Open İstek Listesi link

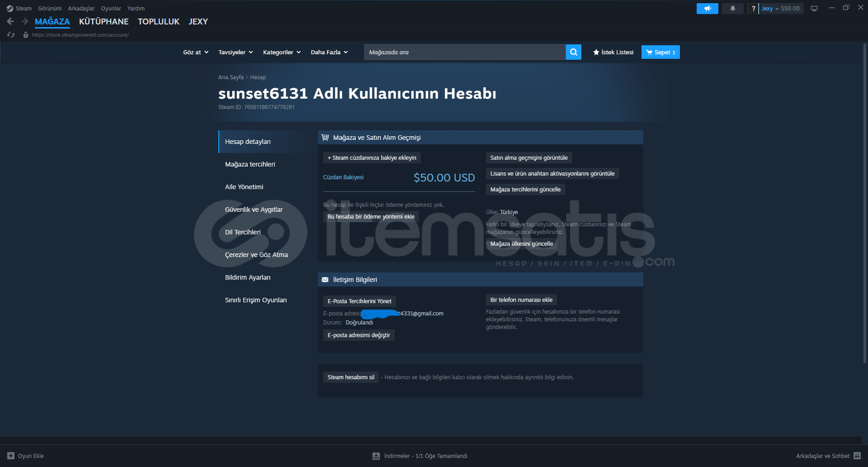613,52
